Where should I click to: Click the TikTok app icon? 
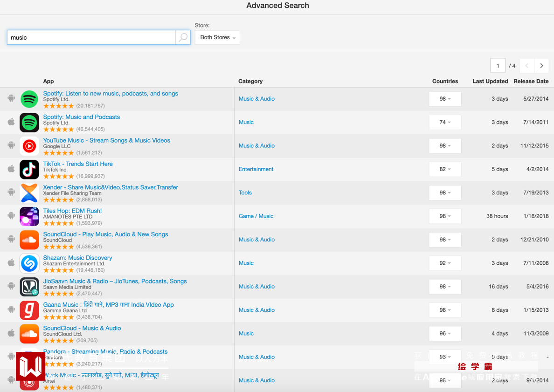[x=29, y=170]
